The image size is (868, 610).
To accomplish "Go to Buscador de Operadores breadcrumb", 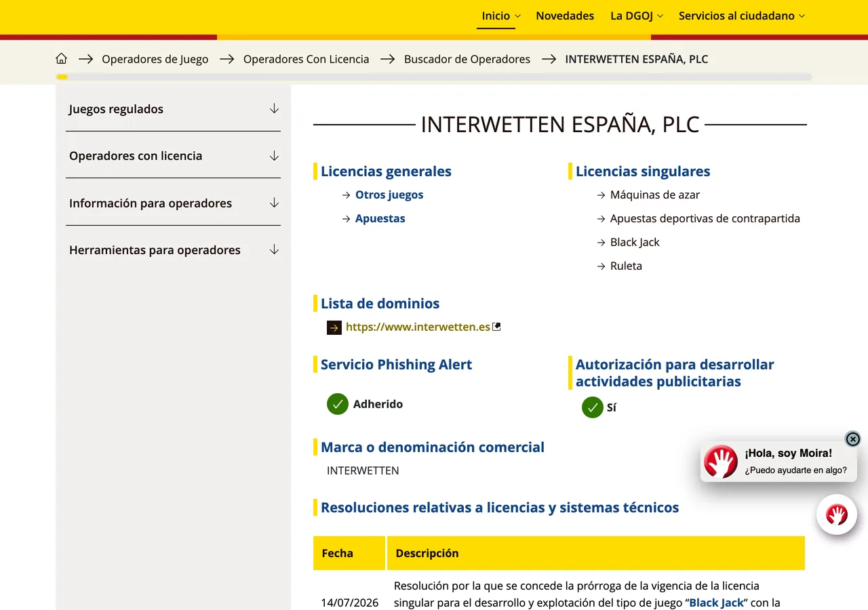I will coord(467,59).
